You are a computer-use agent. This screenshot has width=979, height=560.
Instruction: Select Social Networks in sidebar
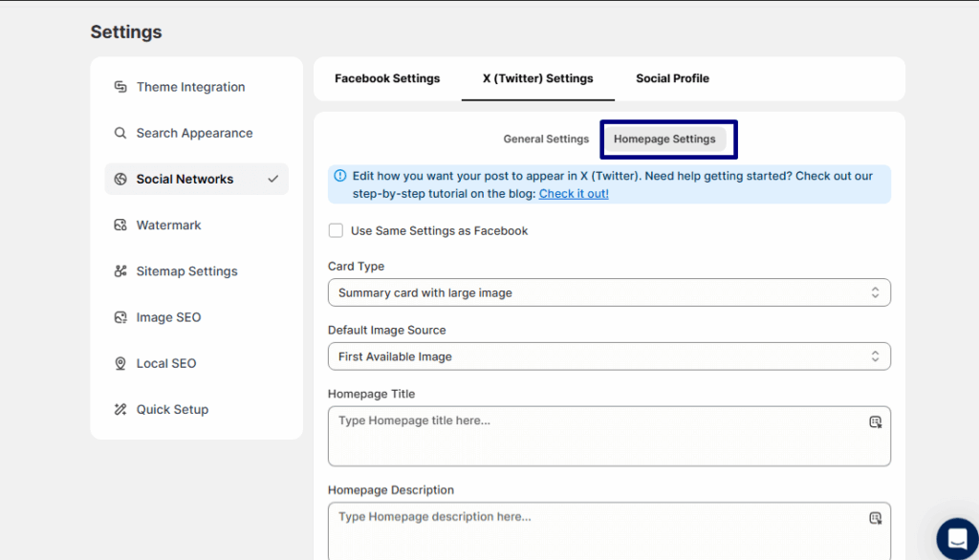197,179
